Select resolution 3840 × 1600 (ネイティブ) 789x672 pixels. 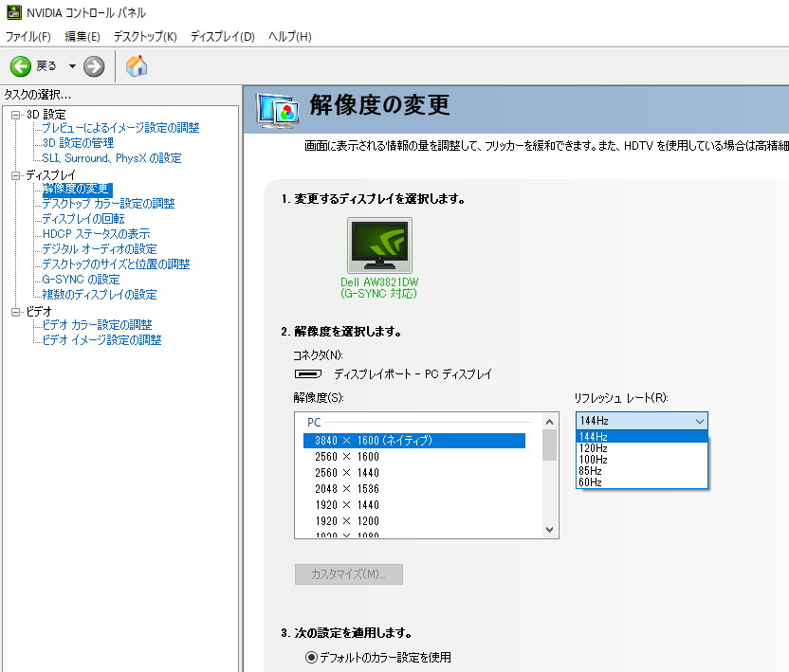coord(414,441)
